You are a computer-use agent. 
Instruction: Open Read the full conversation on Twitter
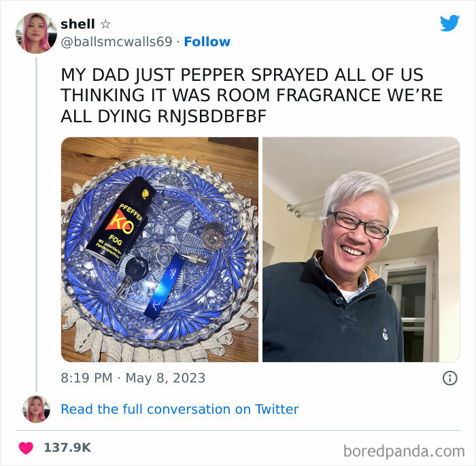180,410
